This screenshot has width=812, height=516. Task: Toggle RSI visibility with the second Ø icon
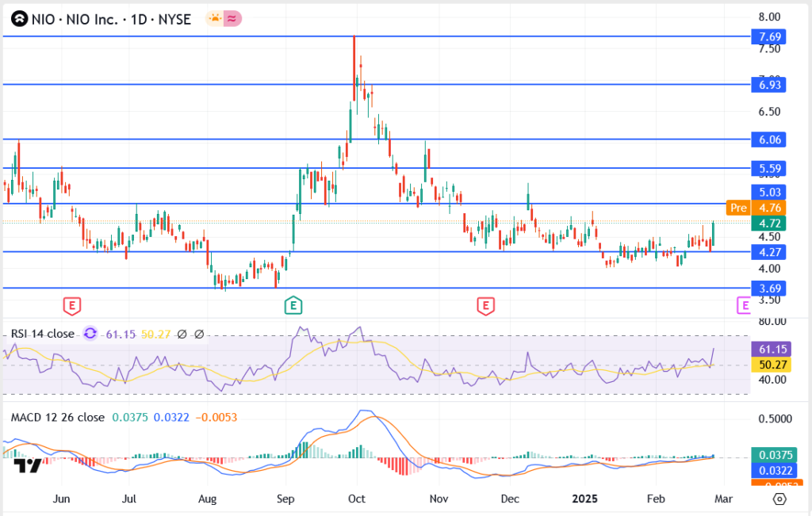pyautogui.click(x=200, y=334)
